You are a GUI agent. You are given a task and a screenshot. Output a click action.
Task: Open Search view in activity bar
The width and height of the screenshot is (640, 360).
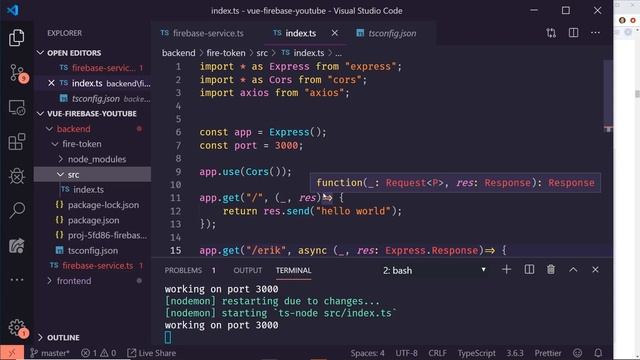17,210
